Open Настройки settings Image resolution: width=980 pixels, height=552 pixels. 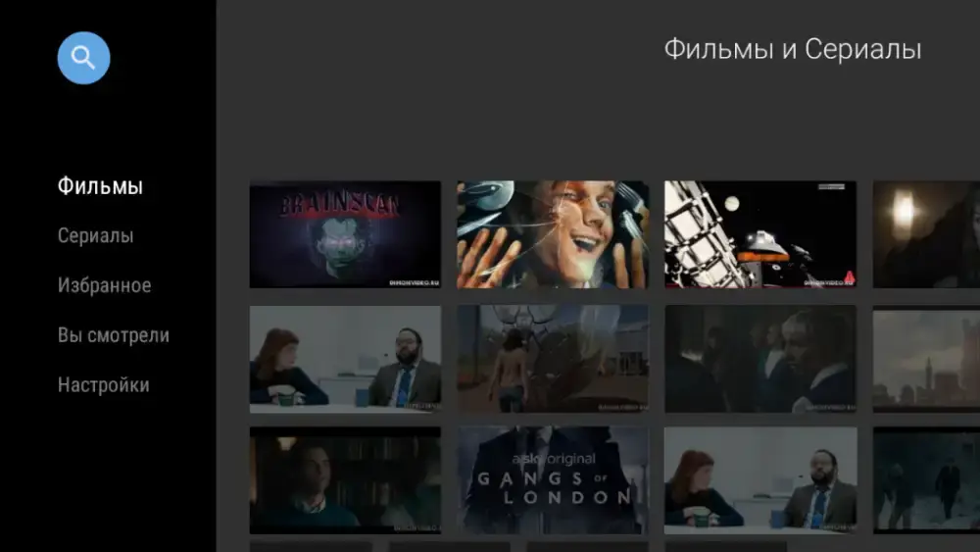pyautogui.click(x=103, y=385)
